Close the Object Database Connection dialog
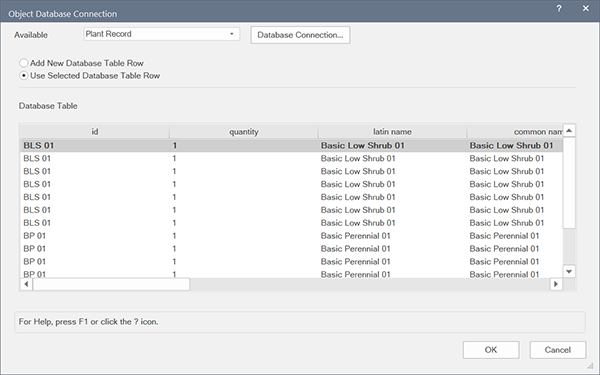 click(x=585, y=8)
